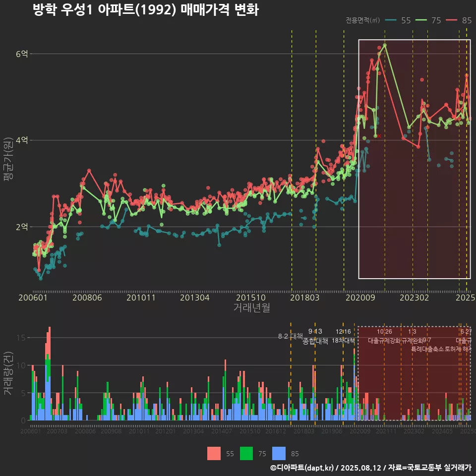Click the 거래량(건) y-axis title

pos(8,373)
